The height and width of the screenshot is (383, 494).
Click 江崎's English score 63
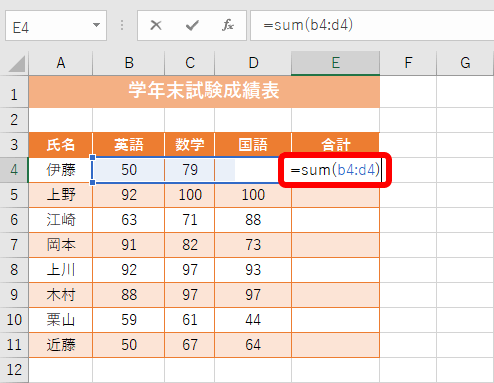pos(129,220)
